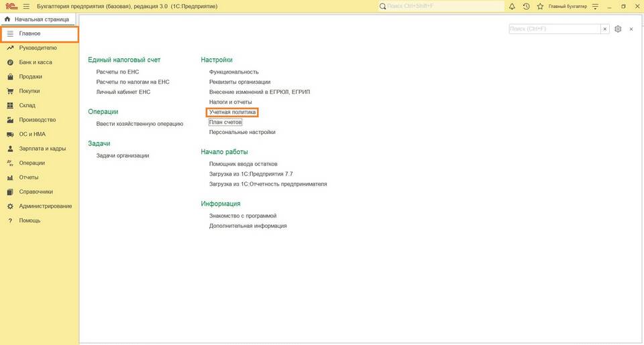The image size is (644, 345).
Task: Open the Зарплата и кадры section
Action: pos(42,149)
